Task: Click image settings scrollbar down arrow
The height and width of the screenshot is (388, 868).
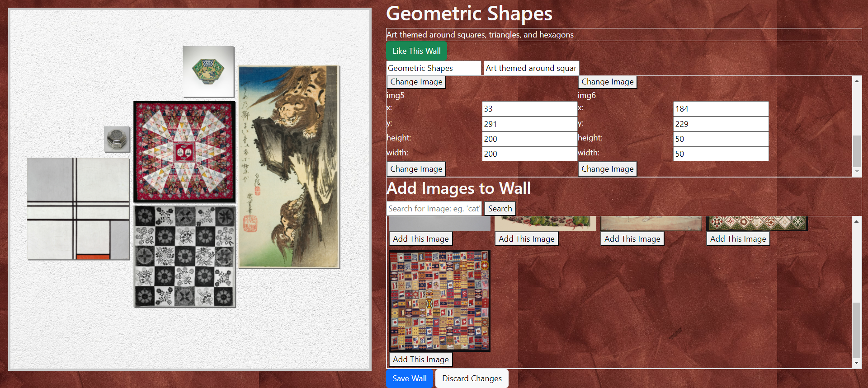Action: point(857,172)
